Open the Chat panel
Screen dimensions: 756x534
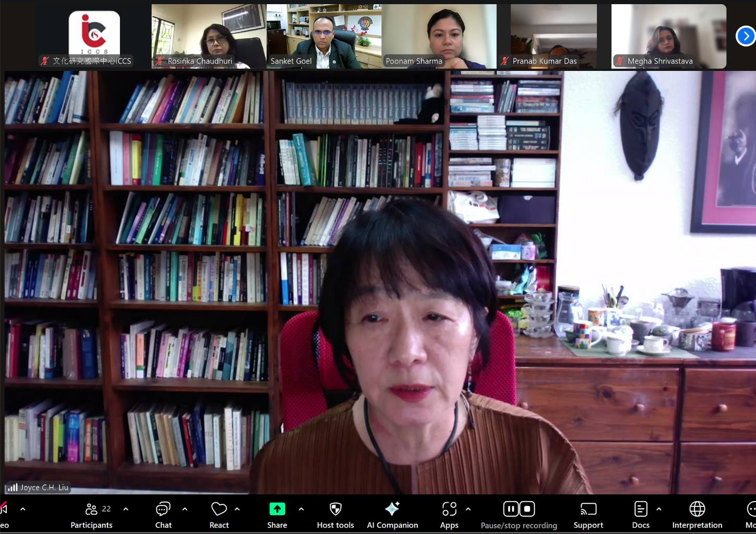pyautogui.click(x=163, y=515)
